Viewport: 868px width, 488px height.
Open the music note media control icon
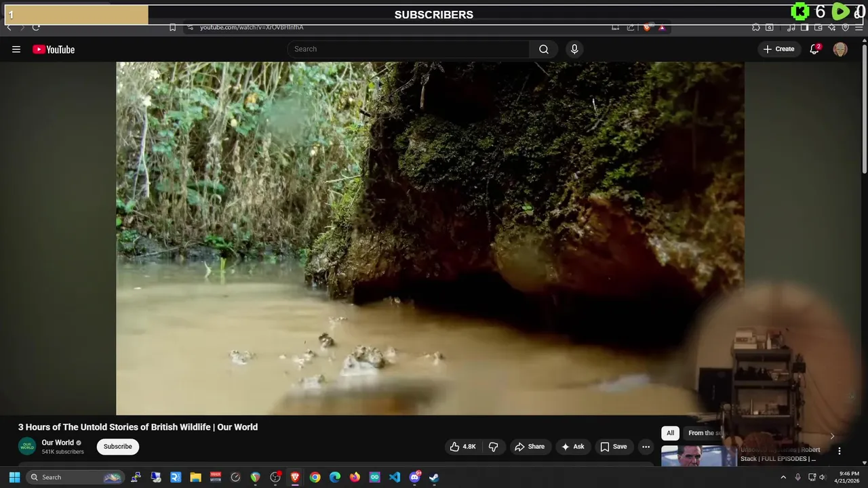tap(791, 27)
